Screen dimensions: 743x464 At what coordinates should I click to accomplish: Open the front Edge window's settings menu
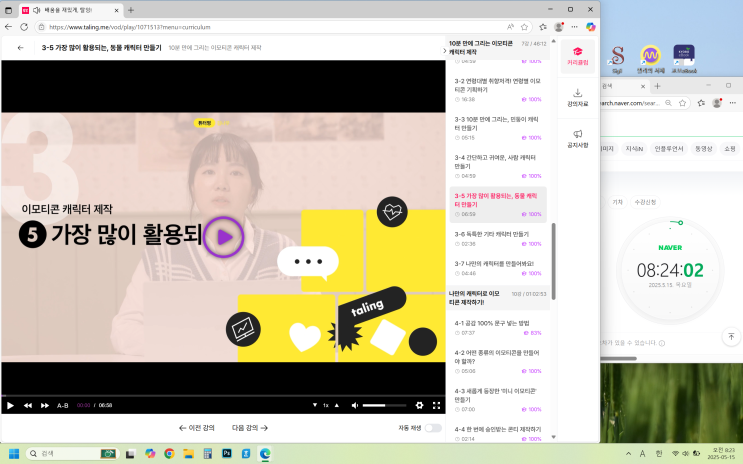pos(574,27)
